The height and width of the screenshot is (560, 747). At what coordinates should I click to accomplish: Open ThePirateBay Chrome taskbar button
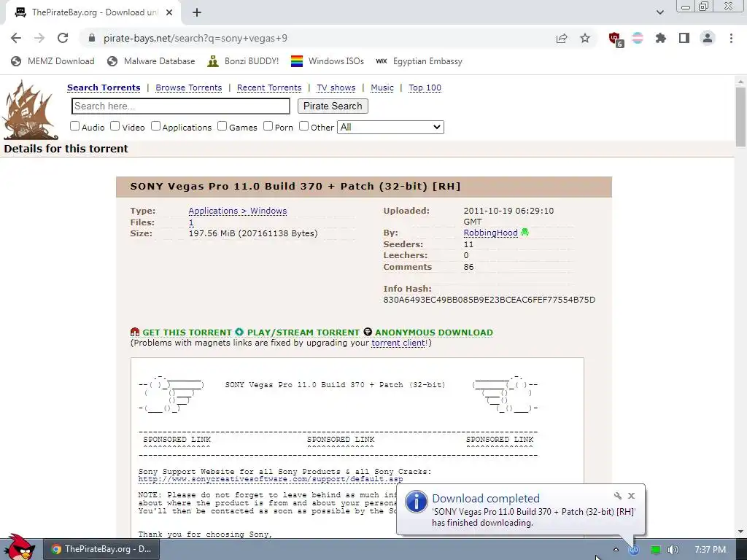(101, 549)
